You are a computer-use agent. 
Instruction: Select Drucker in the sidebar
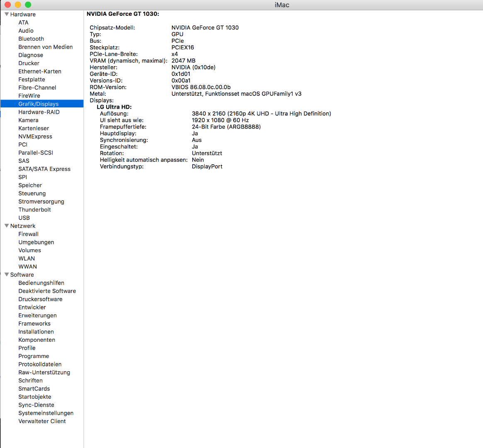(x=29, y=63)
